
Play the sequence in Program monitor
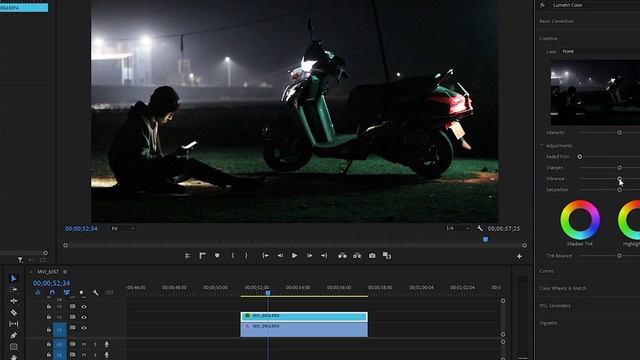(294, 256)
